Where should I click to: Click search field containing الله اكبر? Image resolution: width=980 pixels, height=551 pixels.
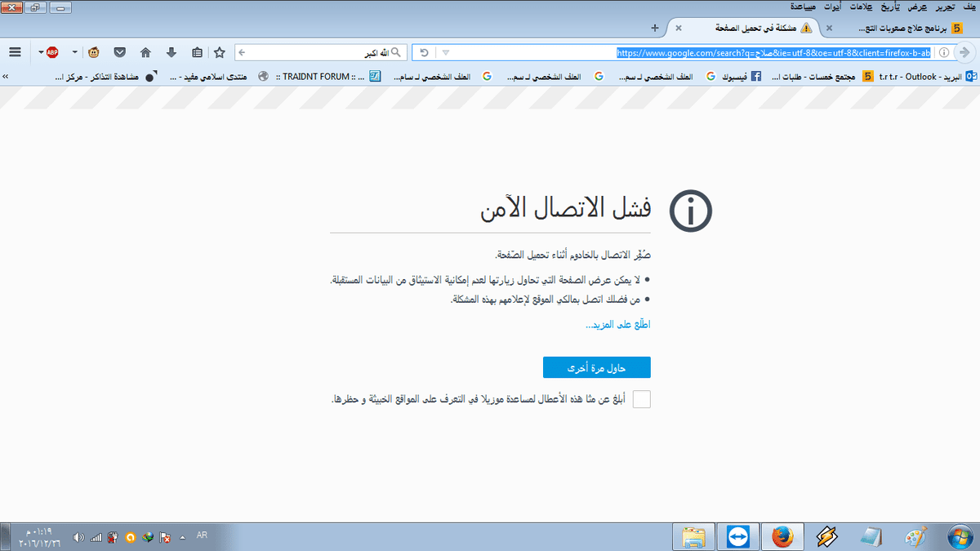321,52
